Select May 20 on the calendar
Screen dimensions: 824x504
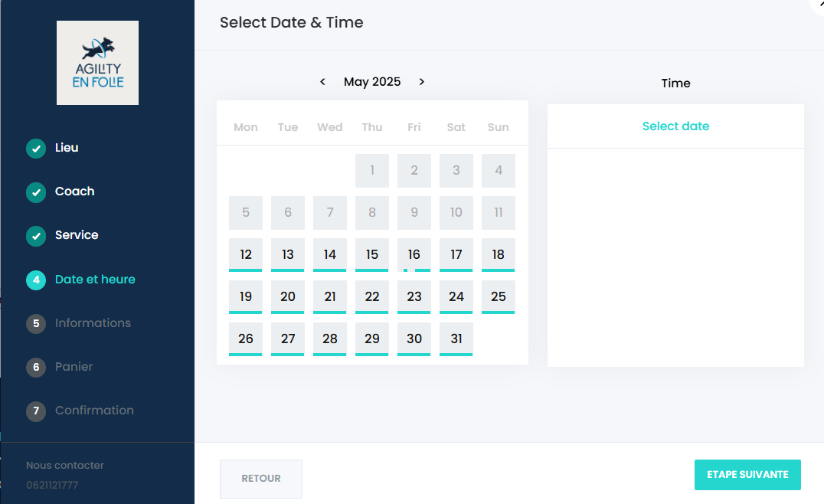point(287,297)
